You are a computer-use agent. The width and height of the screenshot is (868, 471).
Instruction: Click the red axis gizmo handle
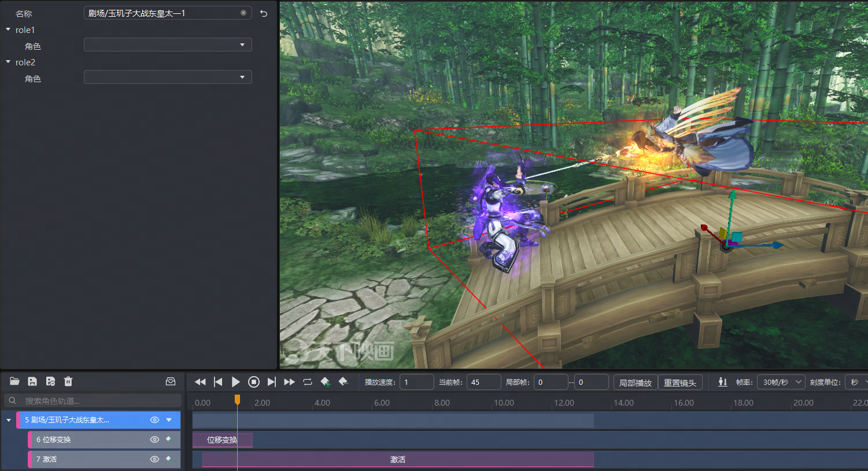coord(704,228)
